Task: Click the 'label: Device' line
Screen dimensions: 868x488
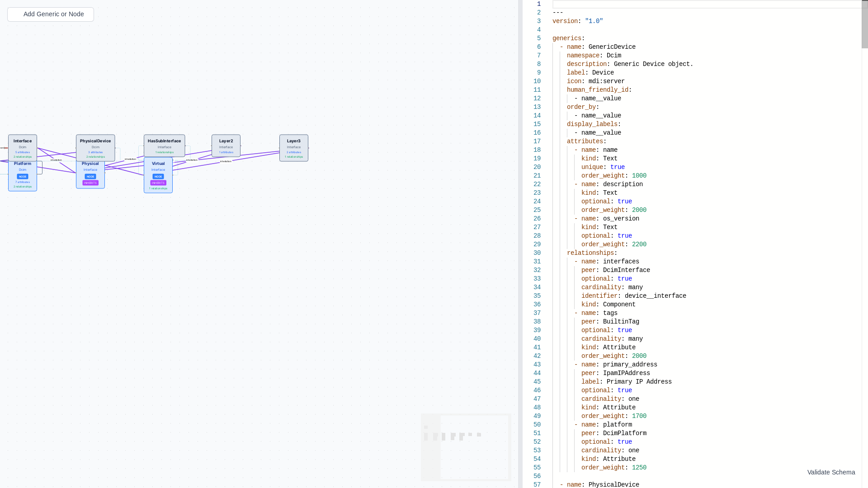Action: (590, 73)
